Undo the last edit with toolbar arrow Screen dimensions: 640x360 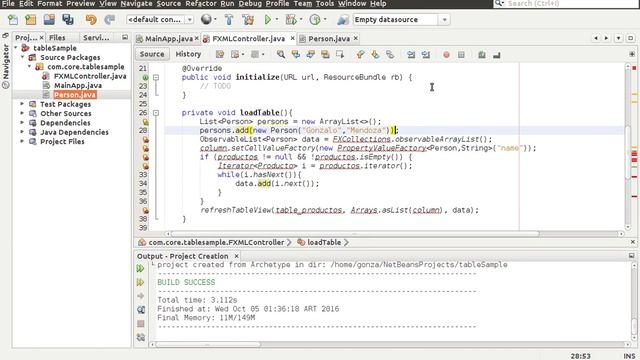(x=91, y=19)
